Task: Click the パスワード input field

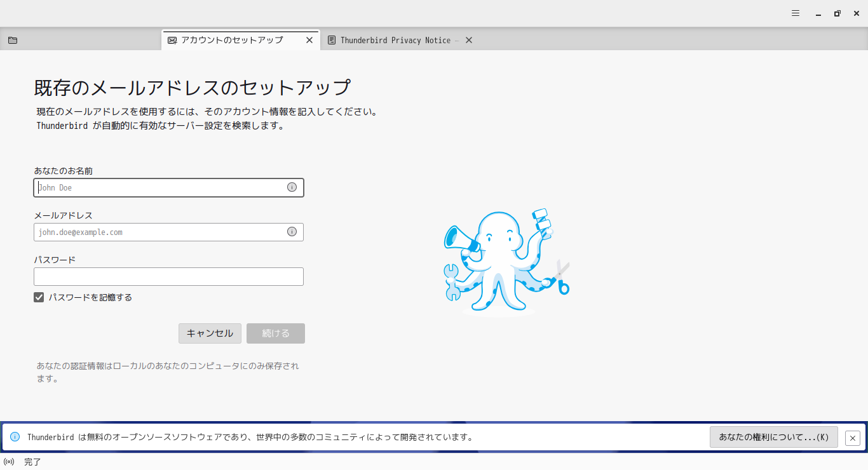Action: pyautogui.click(x=168, y=276)
